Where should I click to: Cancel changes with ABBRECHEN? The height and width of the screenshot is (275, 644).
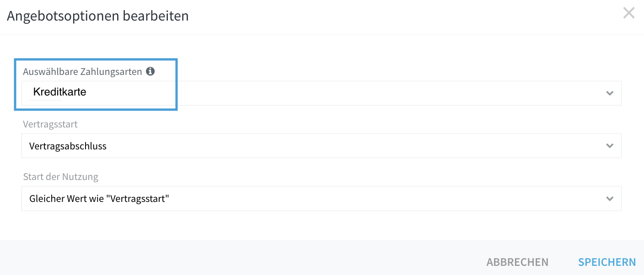click(517, 262)
